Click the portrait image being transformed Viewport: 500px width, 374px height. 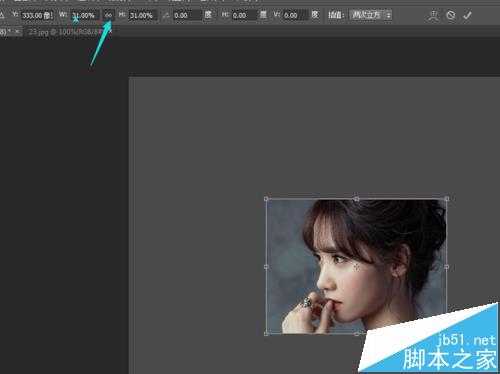pyautogui.click(x=356, y=266)
